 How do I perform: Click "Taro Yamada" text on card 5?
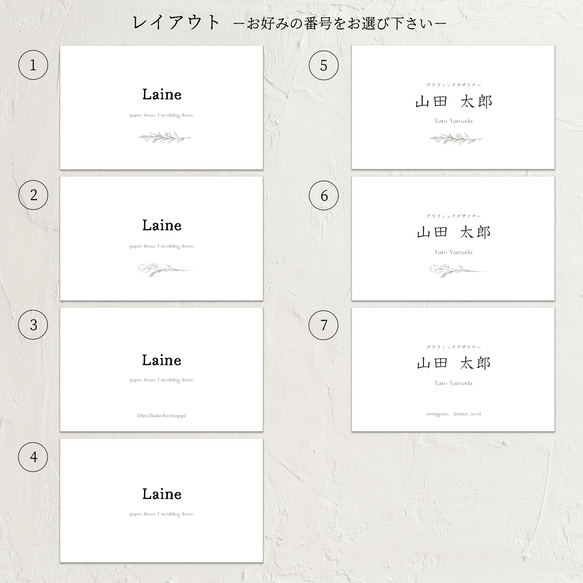tap(454, 121)
